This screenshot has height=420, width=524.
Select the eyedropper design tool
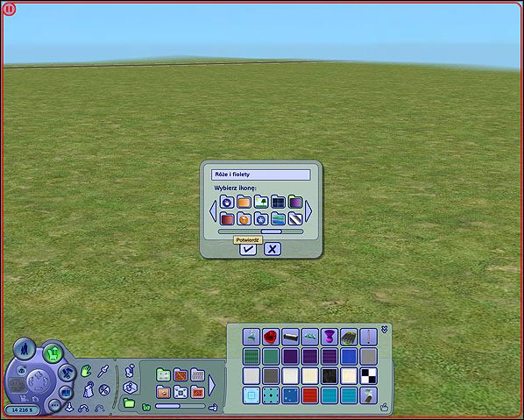coord(103,371)
